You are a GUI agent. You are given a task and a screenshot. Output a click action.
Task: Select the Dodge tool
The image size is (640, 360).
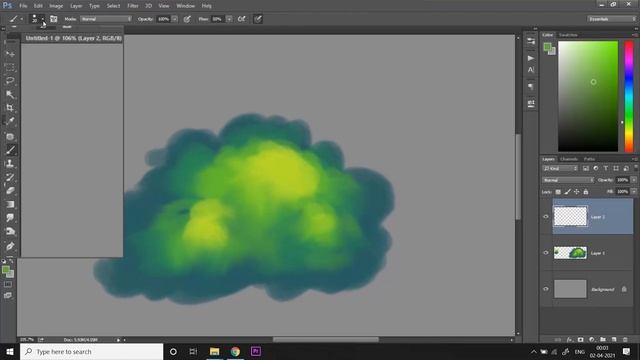coord(10,231)
